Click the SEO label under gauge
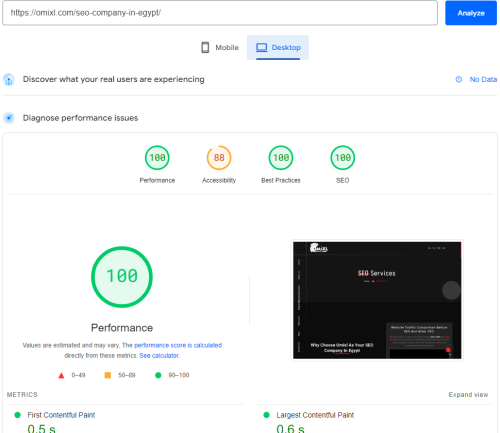The height and width of the screenshot is (433, 500). point(343,180)
